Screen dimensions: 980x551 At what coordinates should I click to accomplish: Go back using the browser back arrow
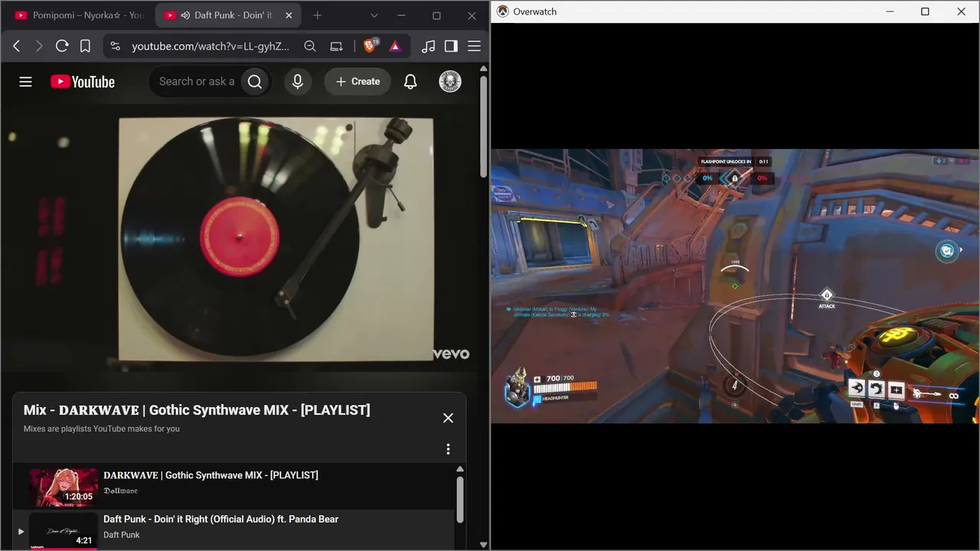16,46
